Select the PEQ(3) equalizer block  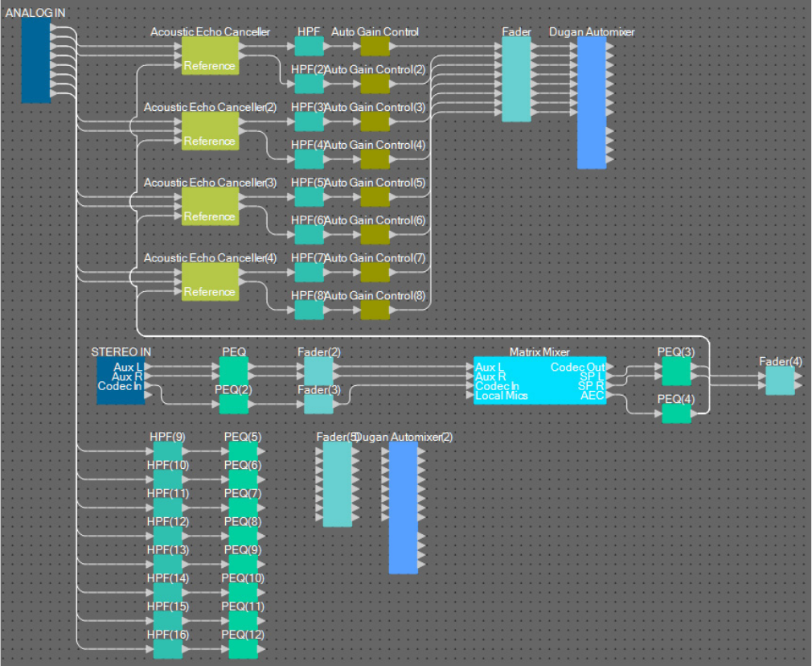[676, 371]
